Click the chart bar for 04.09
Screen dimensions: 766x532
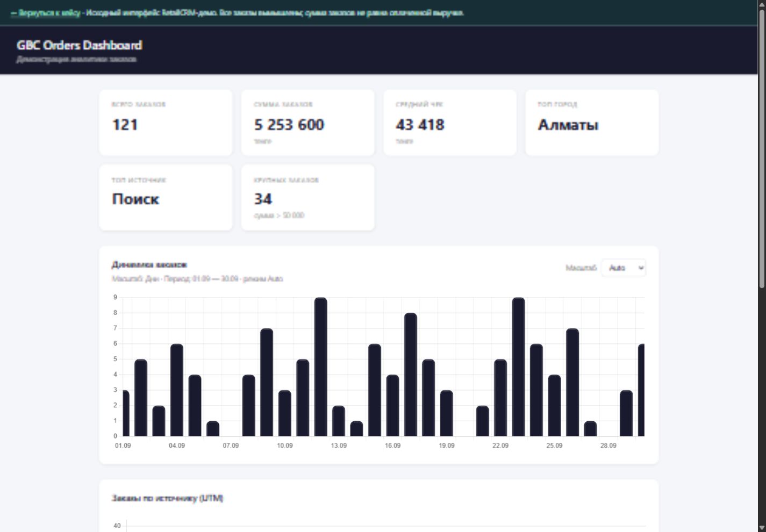pos(177,390)
